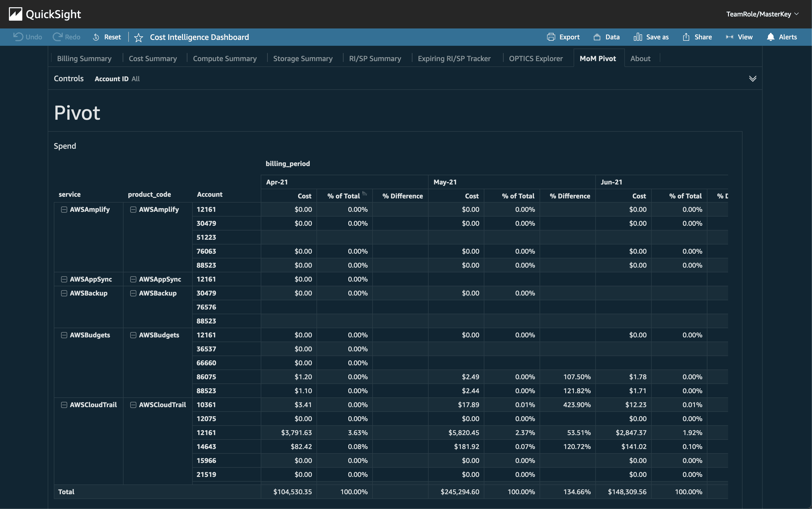Select the MoM Pivot tab
This screenshot has height=509, width=812.
coord(598,59)
